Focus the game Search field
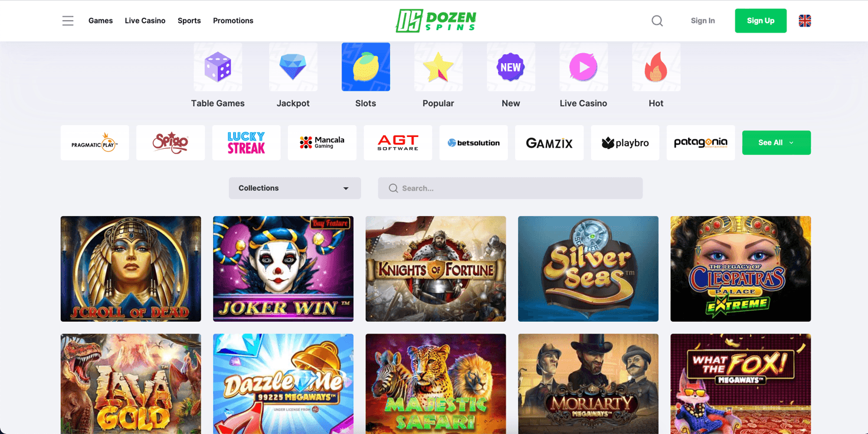Image resolution: width=868 pixels, height=434 pixels. click(510, 188)
